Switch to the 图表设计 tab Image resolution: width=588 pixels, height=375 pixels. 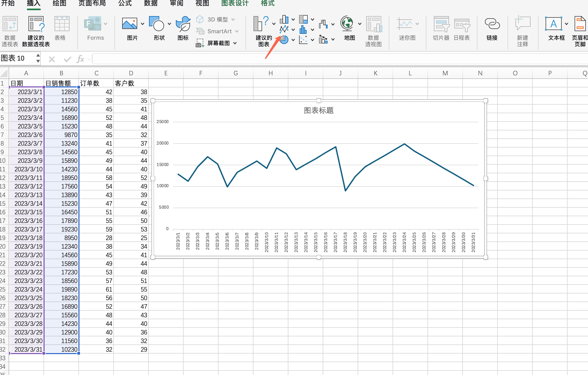point(235,3)
